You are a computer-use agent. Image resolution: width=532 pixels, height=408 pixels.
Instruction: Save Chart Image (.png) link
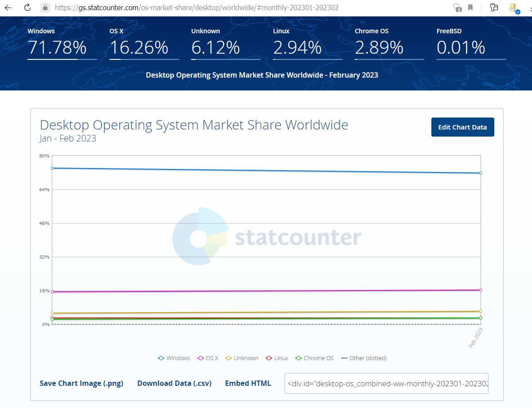(x=82, y=383)
